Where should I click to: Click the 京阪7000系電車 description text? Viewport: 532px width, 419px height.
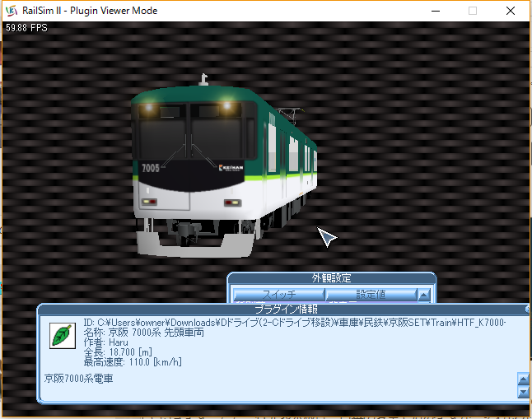[78, 379]
